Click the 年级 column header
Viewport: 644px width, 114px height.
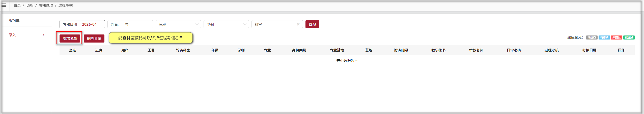pyautogui.click(x=215, y=50)
